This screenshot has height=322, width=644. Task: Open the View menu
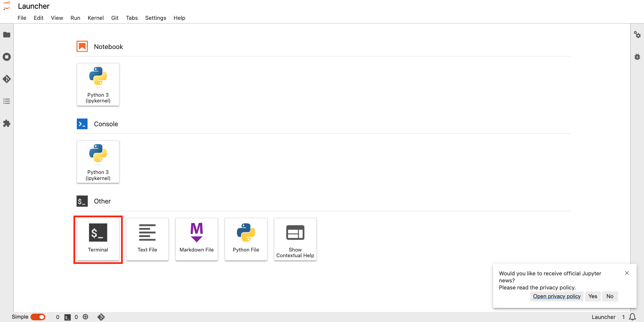(x=57, y=18)
